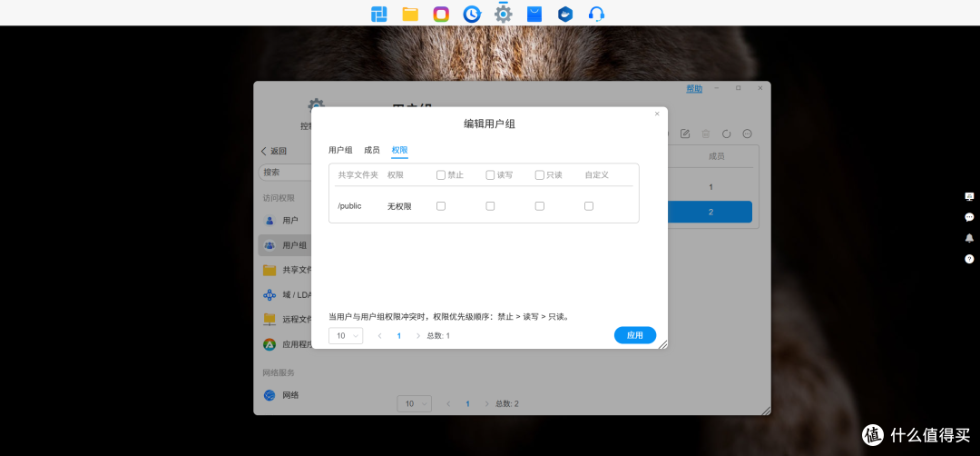This screenshot has height=456, width=980.
Task: Click the refresh icon in user group toolbar
Action: 726,134
